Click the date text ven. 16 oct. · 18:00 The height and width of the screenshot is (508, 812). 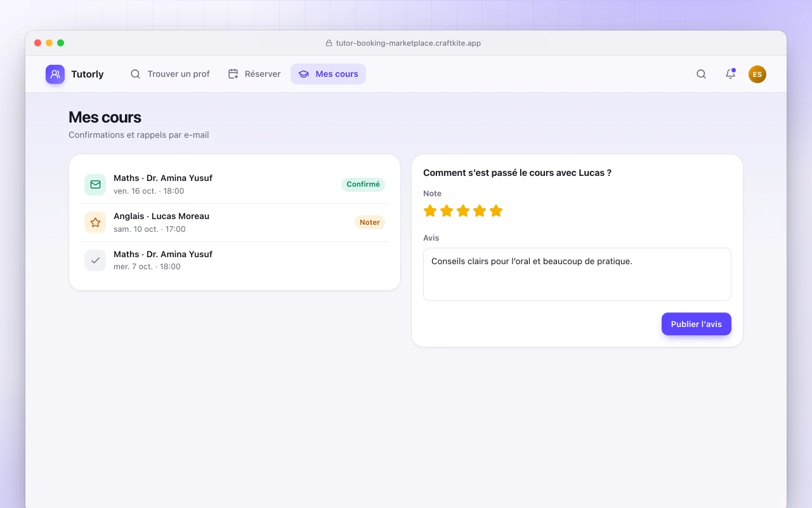[x=149, y=190]
